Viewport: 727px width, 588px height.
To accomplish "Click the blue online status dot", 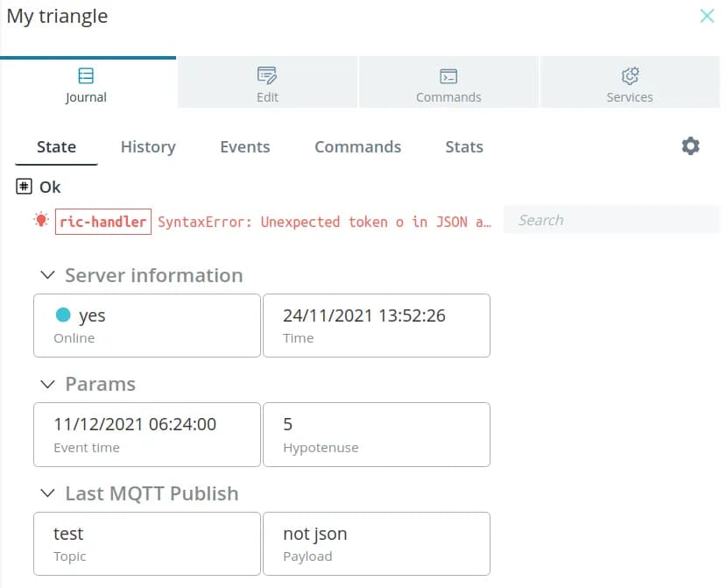I will click(x=63, y=315).
